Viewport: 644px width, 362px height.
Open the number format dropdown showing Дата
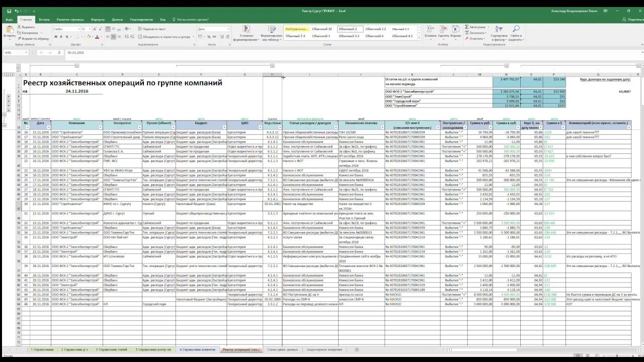228,29
